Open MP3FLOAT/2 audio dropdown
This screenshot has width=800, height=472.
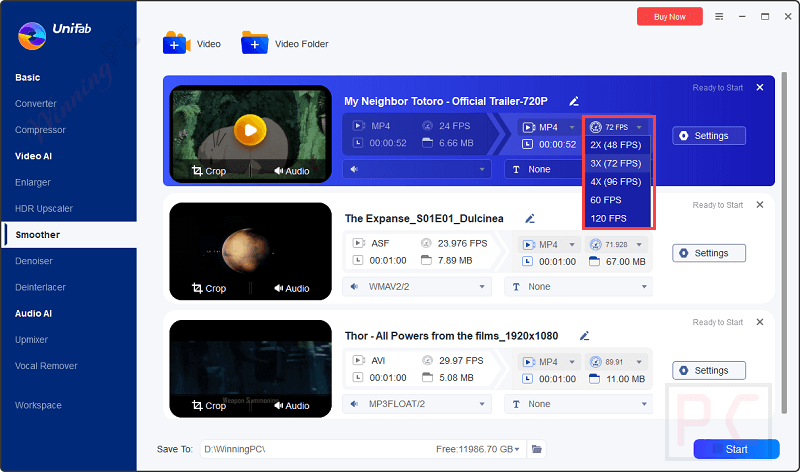(x=417, y=404)
